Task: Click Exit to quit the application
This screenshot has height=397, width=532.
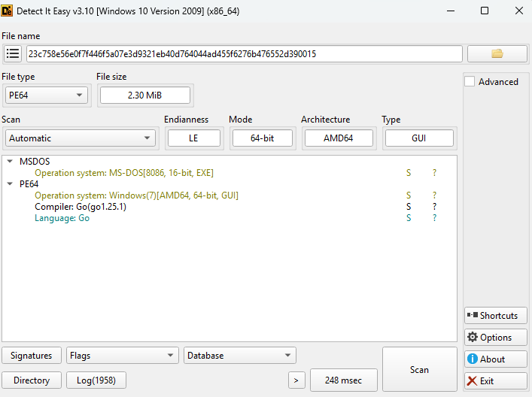Action: click(496, 380)
